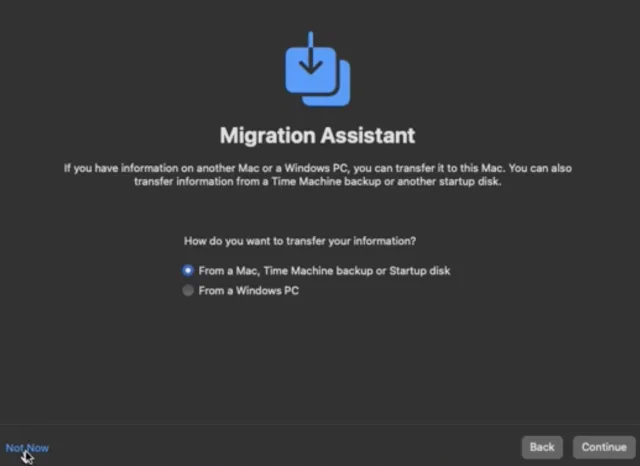Click the description paragraph about transferring information
Image resolution: width=640 pixels, height=466 pixels.
click(x=317, y=175)
